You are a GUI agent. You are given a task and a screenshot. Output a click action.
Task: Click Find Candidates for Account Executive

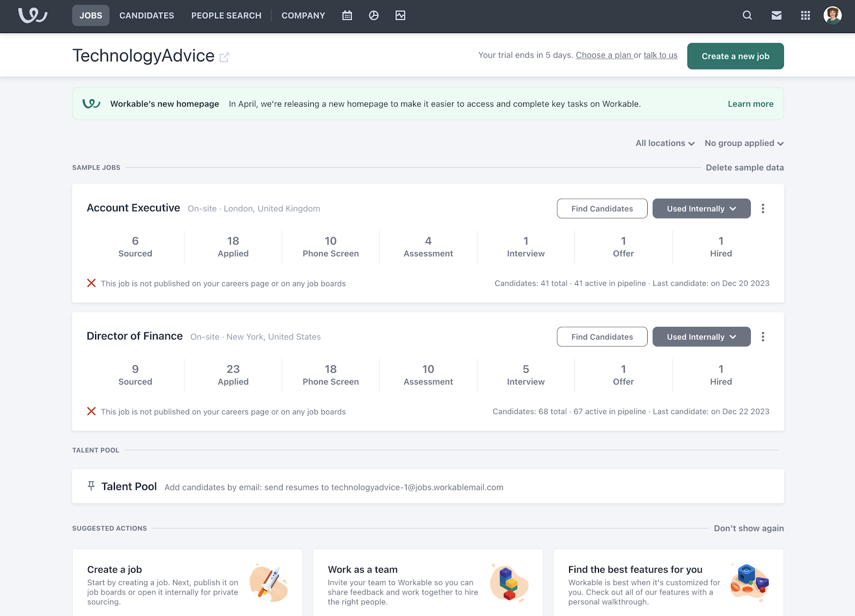point(602,208)
